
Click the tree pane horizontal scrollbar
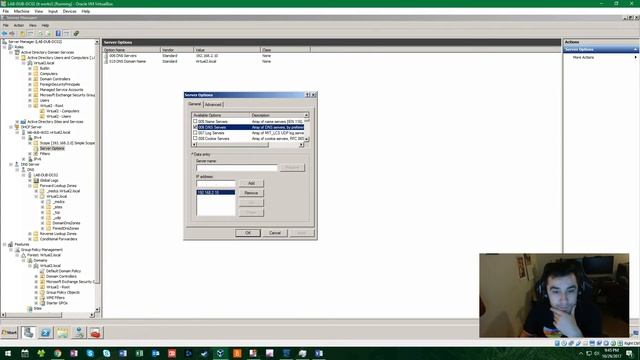coord(47,315)
